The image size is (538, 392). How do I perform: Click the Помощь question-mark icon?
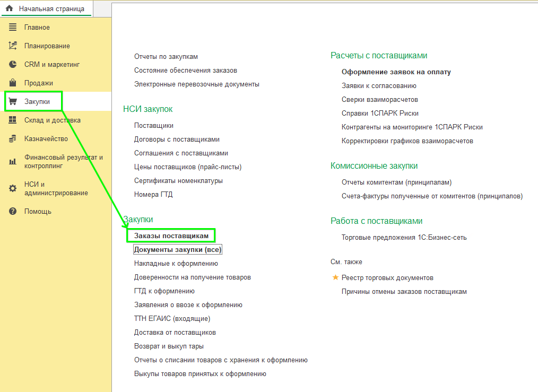click(x=12, y=211)
